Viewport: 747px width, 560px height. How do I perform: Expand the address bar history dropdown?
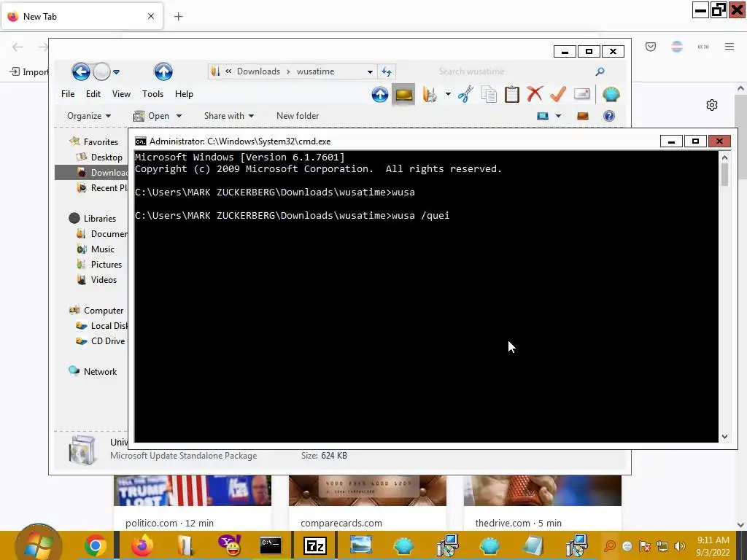[370, 72]
